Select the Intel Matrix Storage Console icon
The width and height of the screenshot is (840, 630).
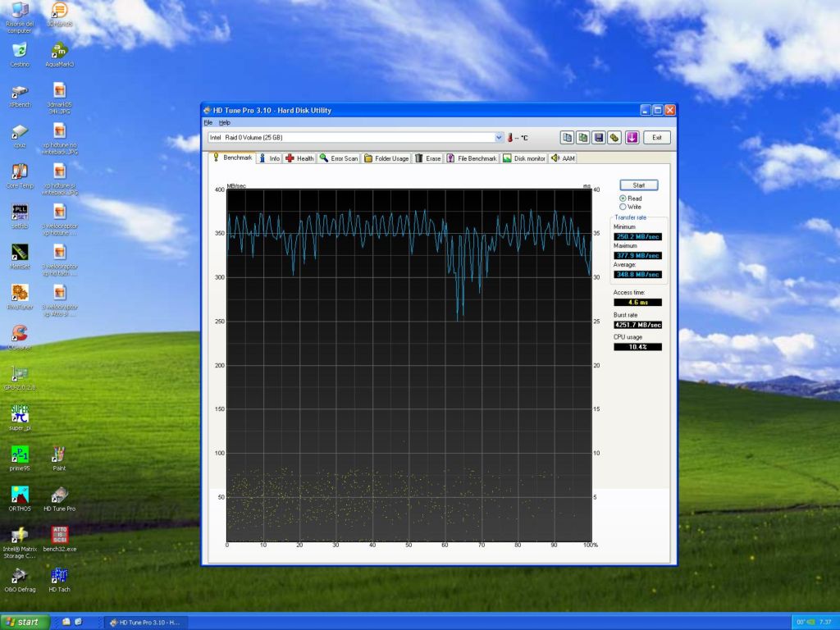tap(20, 543)
